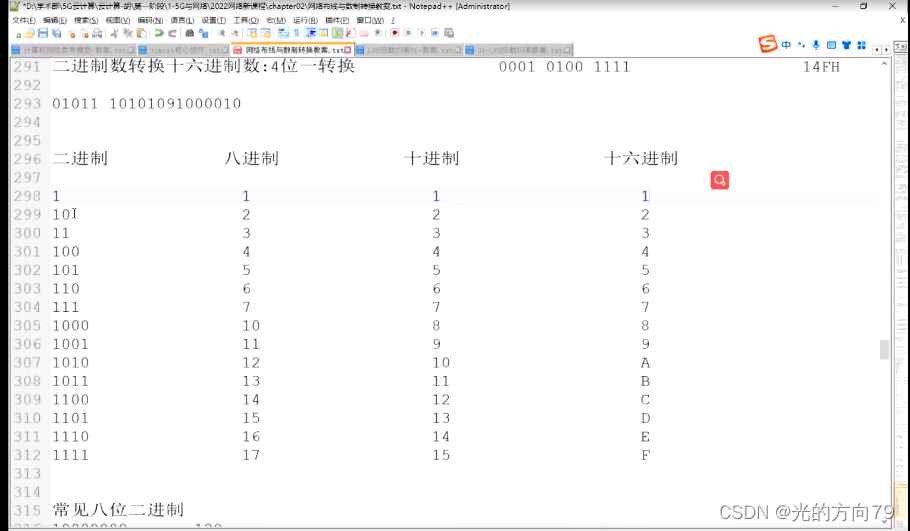Image resolution: width=910 pixels, height=531 pixels.
Task: Click text 14FH on line 291
Action: pyautogui.click(x=821, y=67)
